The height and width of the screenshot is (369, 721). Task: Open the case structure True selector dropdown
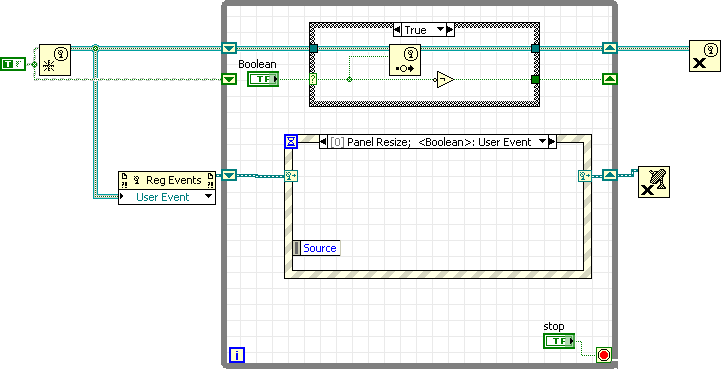point(441,30)
